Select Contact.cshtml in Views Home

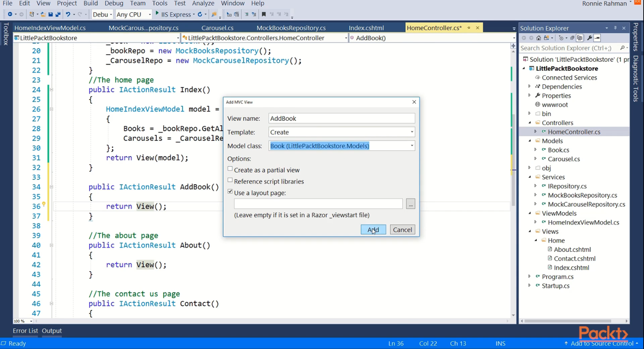coord(575,258)
